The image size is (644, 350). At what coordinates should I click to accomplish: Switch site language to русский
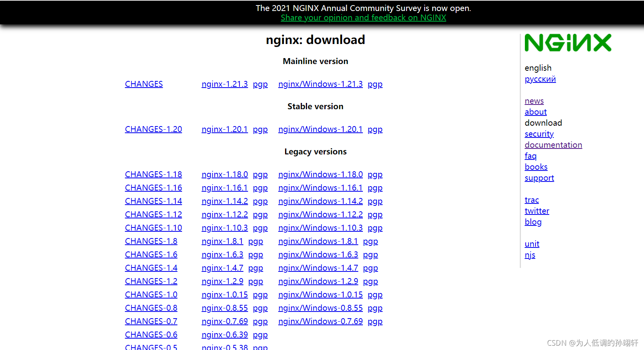pyautogui.click(x=540, y=79)
